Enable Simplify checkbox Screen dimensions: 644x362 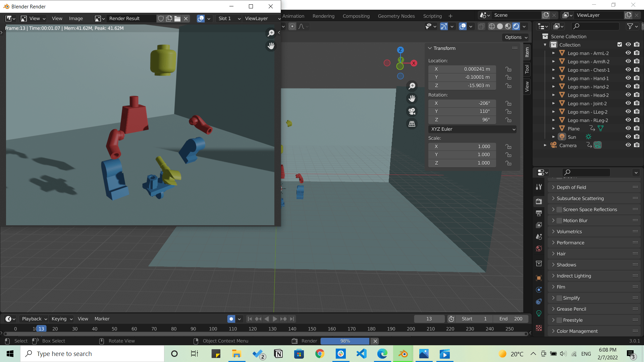click(559, 298)
